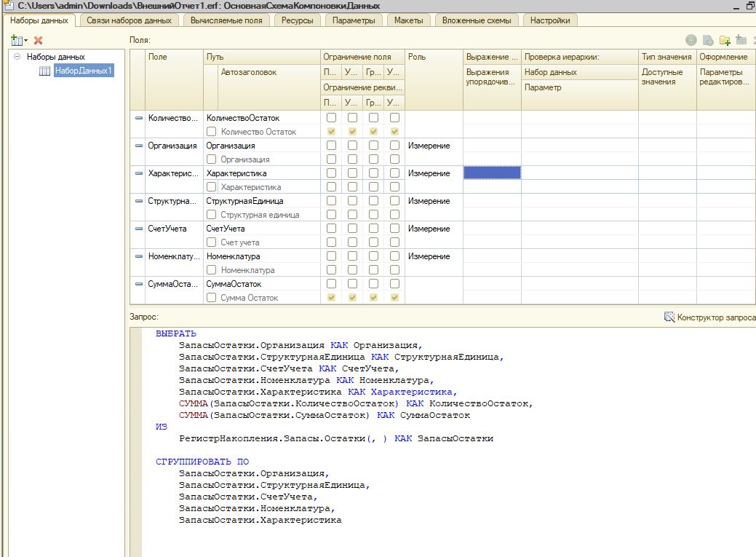Switch to the Макеты tab
Screen dimensions: 756x557
(x=408, y=20)
